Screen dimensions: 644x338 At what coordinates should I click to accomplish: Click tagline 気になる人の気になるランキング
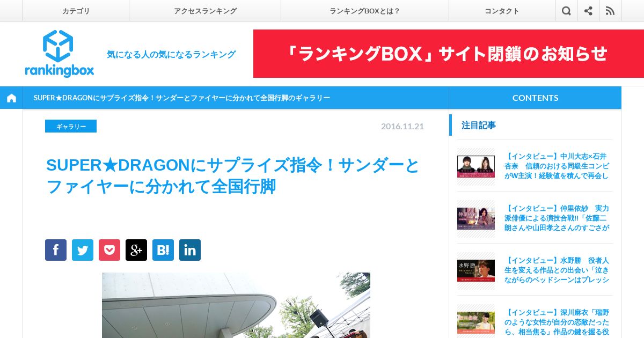(171, 54)
